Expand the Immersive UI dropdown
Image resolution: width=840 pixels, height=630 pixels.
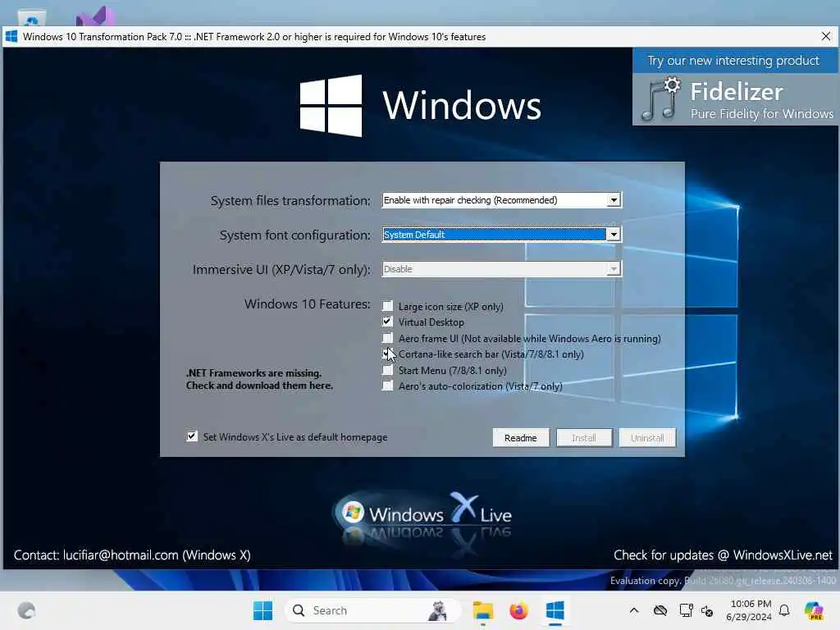point(614,268)
